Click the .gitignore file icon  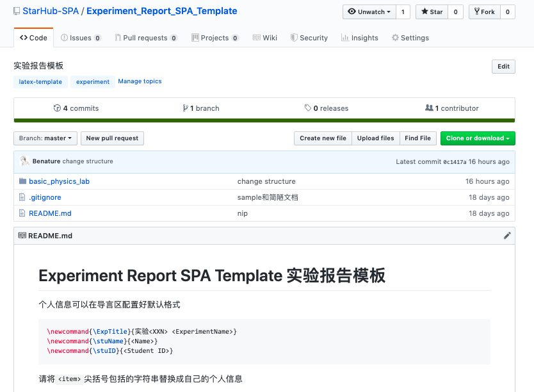click(23, 197)
